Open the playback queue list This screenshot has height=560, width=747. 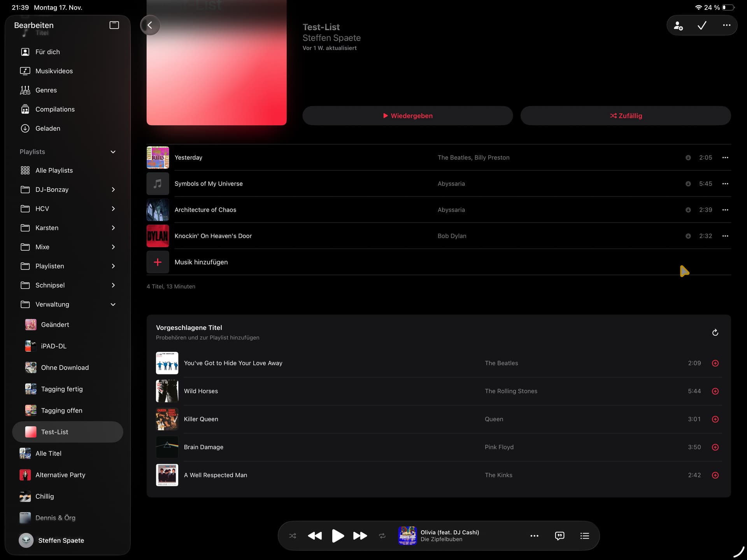tap(584, 536)
